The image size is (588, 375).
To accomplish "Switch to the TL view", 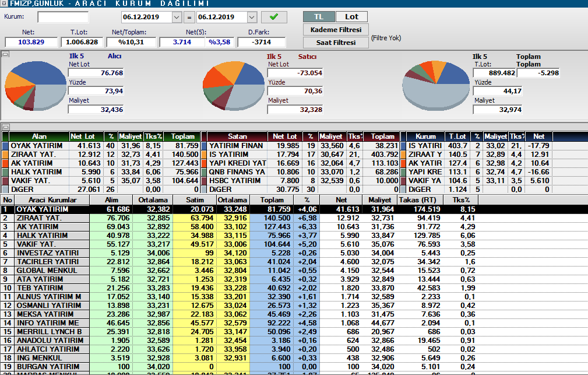I will 319,16.
